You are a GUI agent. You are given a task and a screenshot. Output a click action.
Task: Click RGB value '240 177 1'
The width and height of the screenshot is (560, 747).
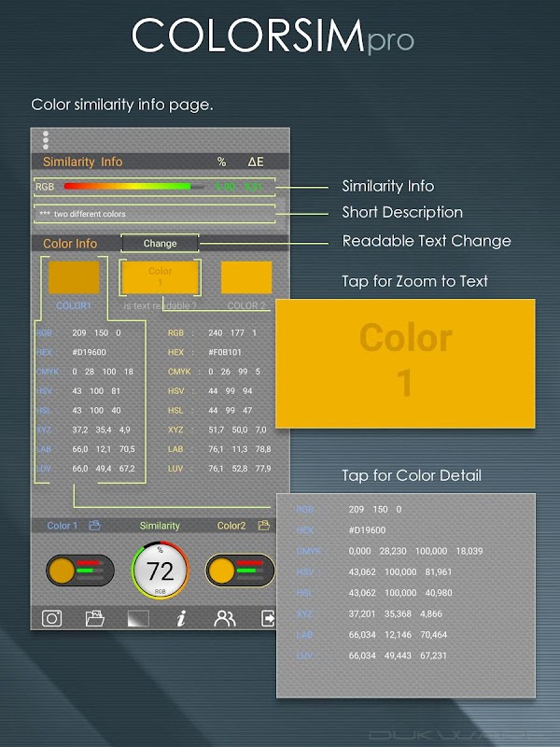(232, 333)
